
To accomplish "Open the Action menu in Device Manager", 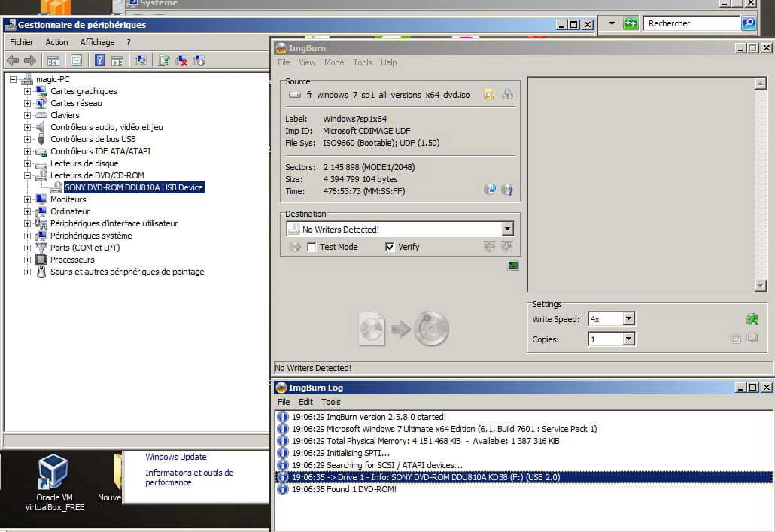I will coord(57,42).
